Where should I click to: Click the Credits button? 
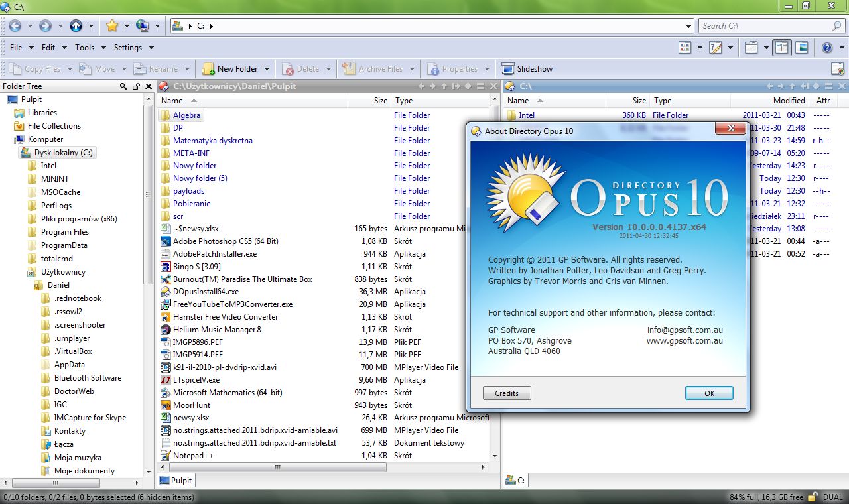507,393
